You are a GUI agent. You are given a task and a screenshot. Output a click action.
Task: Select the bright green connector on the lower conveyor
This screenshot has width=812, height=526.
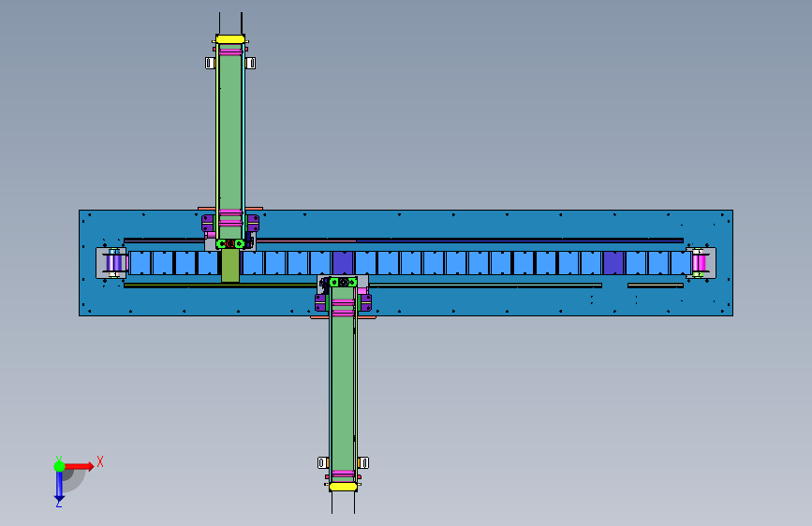coord(344,282)
